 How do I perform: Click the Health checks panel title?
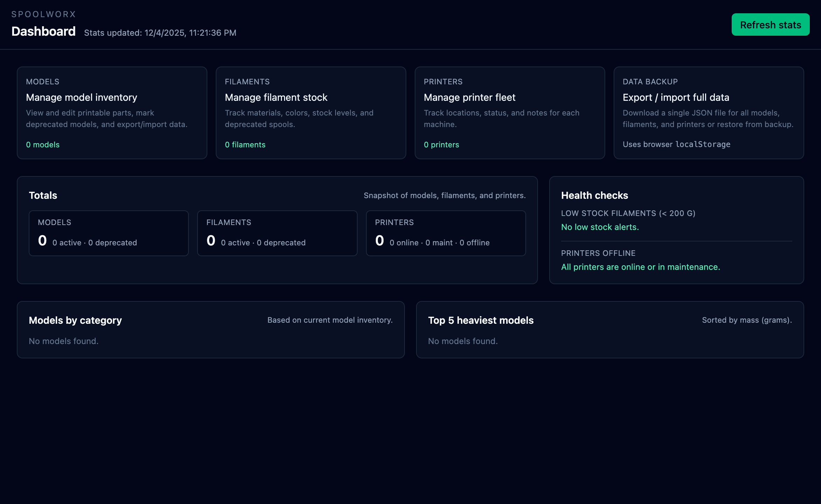coord(595,195)
